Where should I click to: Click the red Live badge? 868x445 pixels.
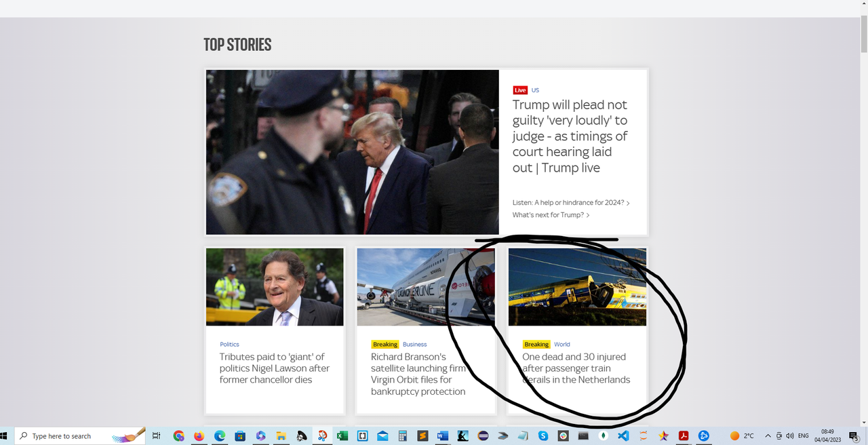click(520, 90)
